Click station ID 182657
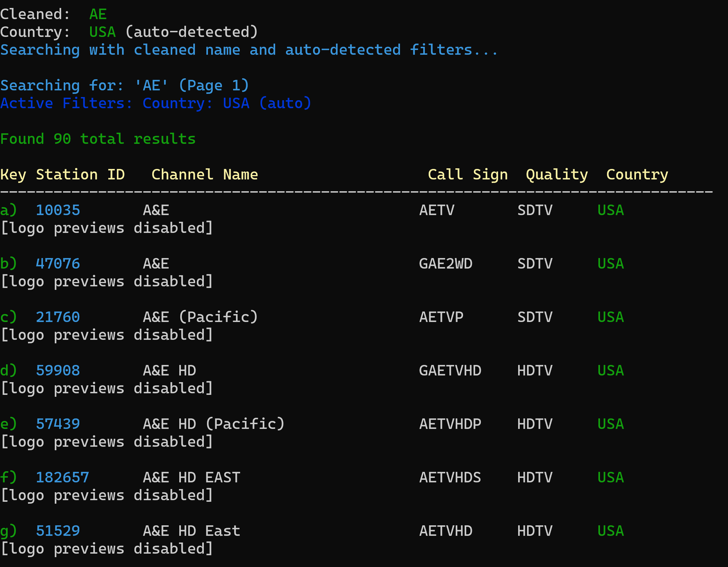The image size is (728, 567). click(62, 477)
